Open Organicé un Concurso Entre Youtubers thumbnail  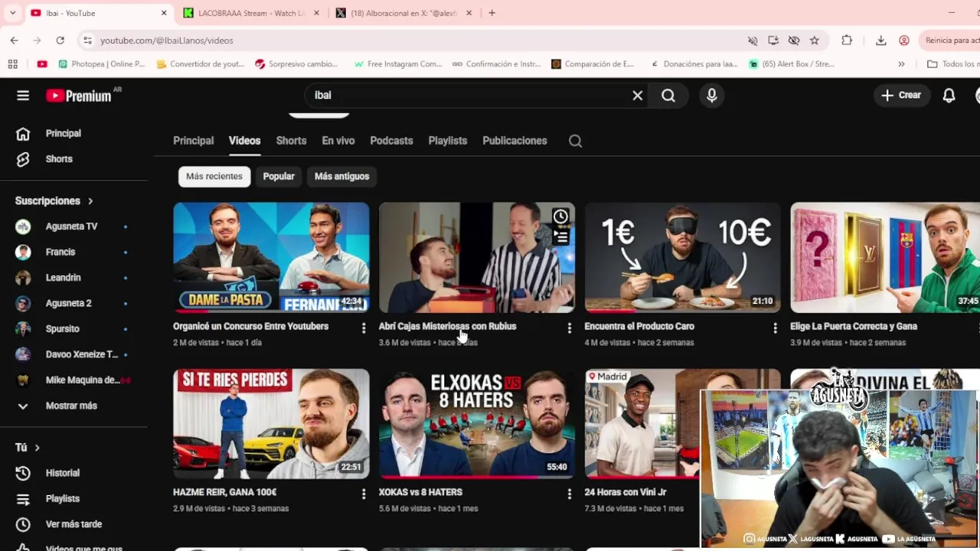271,257
